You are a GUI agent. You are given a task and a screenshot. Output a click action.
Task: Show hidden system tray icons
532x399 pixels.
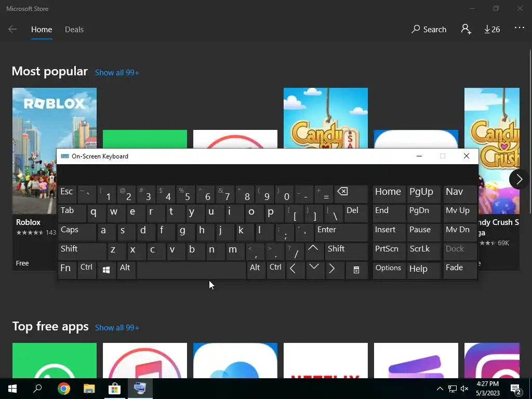pos(440,389)
